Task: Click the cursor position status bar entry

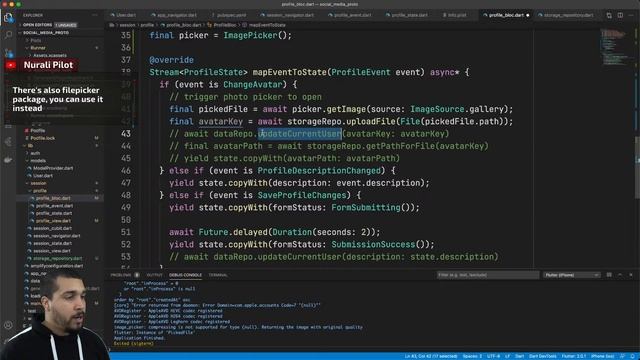Action: (x=431, y=356)
